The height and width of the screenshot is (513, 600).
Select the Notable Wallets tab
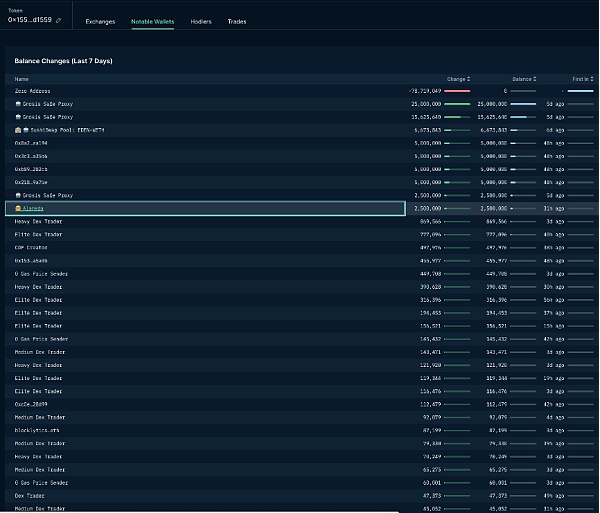(152, 21)
